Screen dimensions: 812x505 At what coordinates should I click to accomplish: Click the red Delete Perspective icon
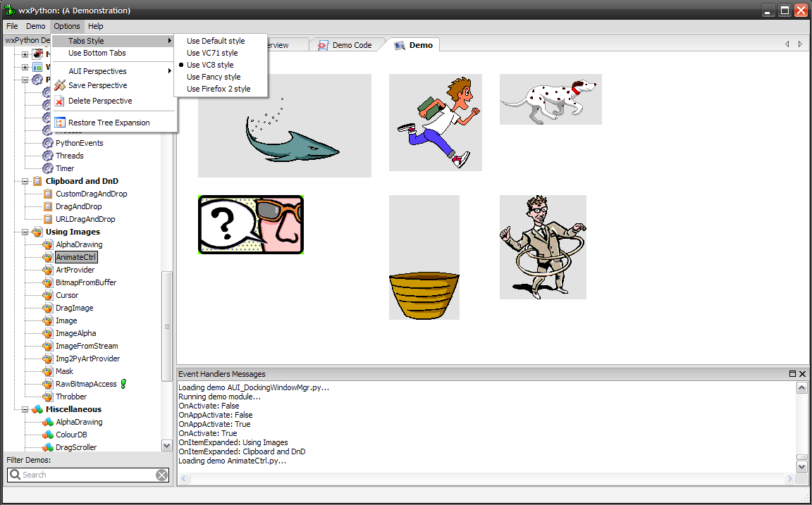tap(60, 101)
